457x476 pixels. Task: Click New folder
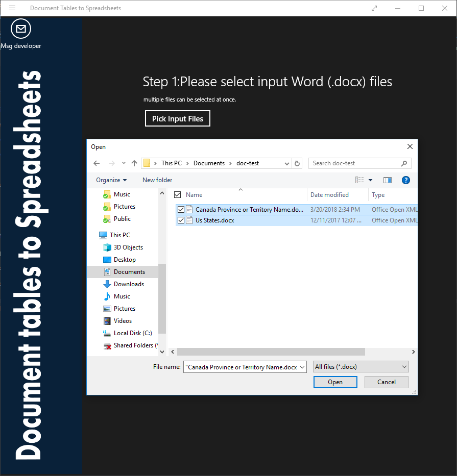tap(156, 180)
